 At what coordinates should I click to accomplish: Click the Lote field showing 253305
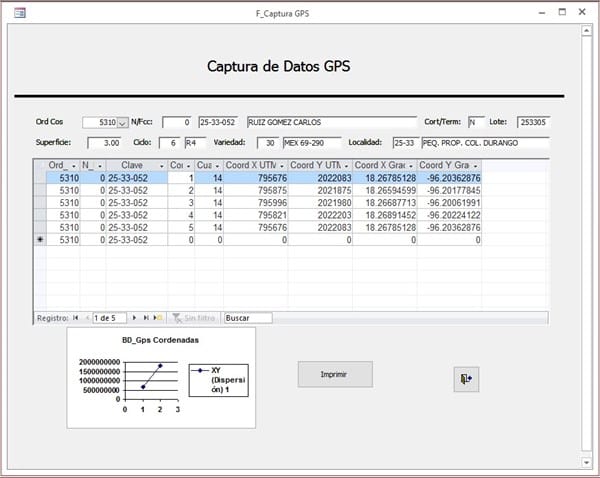click(533, 122)
